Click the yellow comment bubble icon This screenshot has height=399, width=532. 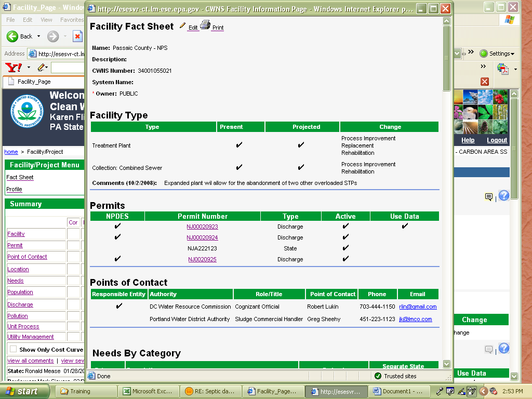pos(488,197)
